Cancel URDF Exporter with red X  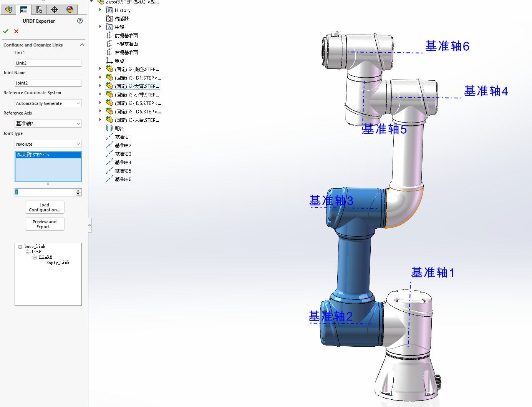[x=16, y=31]
